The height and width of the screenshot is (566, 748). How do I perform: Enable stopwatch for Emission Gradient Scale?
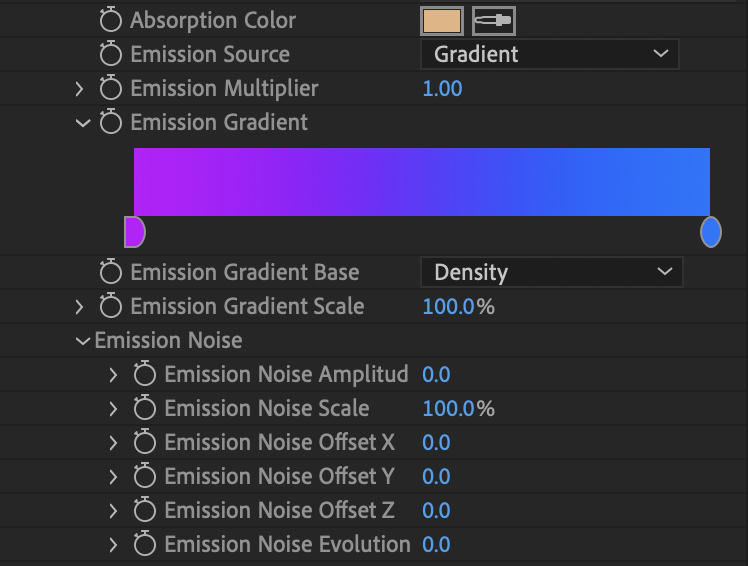[111, 306]
